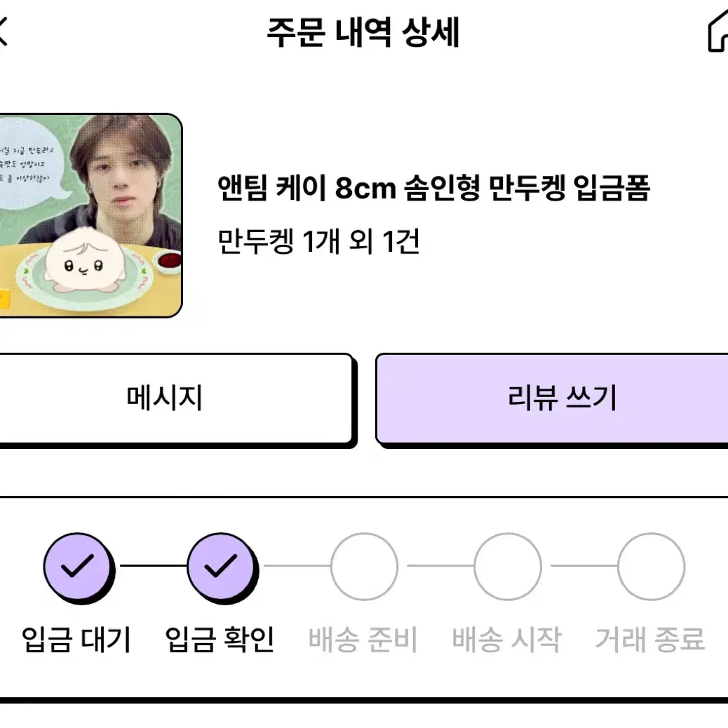
Task: Click progress line between 입금 대기 and 입금 확인
Action: [x=153, y=565]
